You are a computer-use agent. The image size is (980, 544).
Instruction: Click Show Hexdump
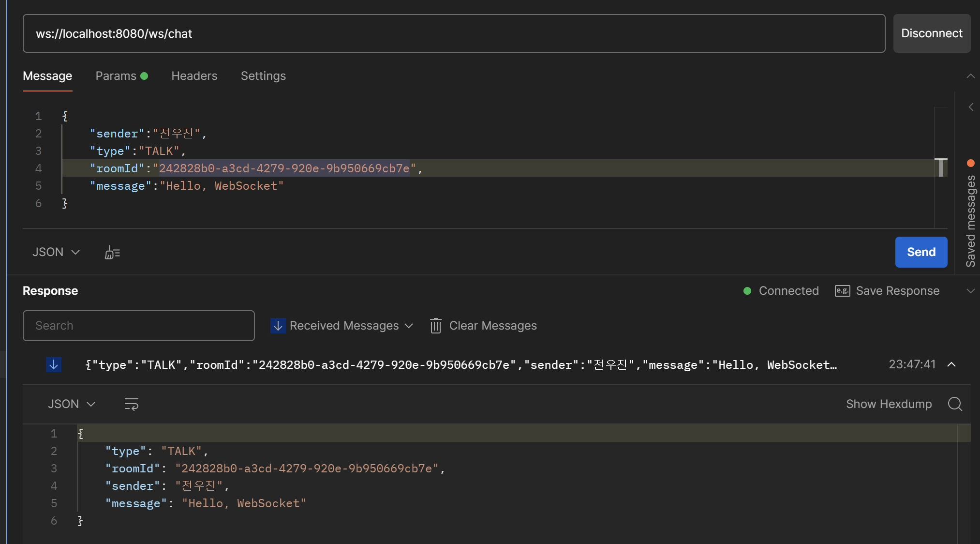coord(888,404)
